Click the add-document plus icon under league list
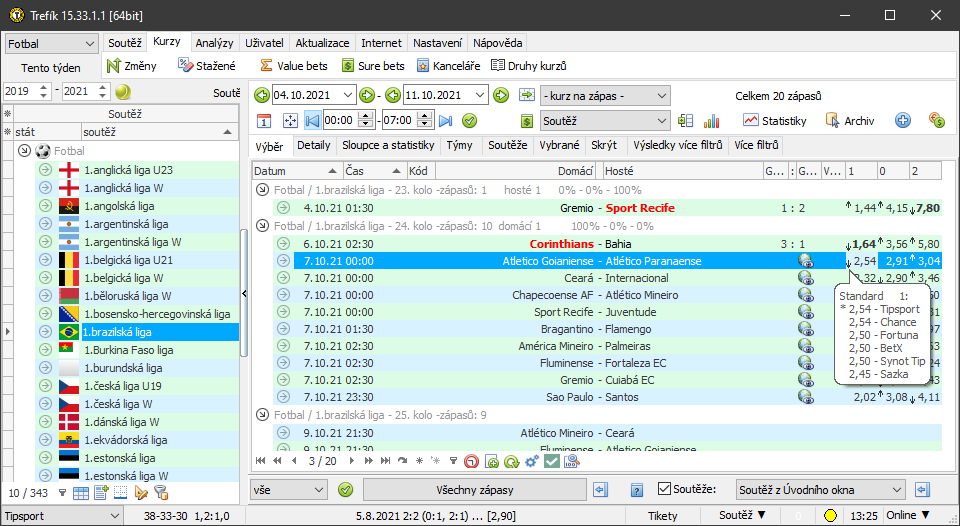This screenshot has width=960, height=526. (101, 492)
